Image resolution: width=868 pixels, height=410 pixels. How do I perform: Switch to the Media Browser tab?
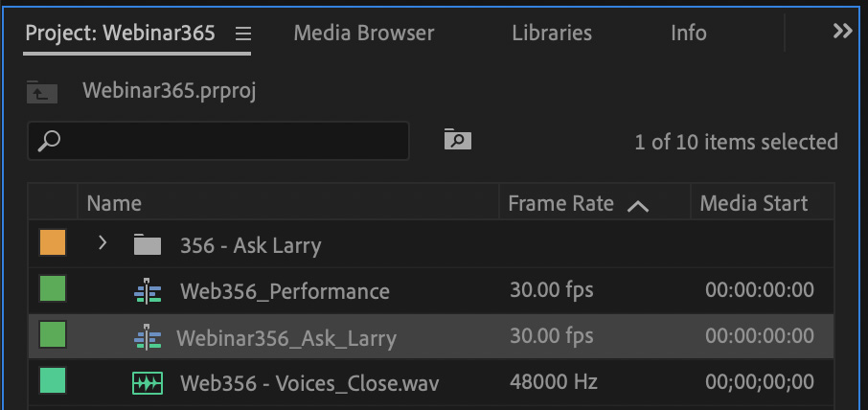click(x=363, y=34)
